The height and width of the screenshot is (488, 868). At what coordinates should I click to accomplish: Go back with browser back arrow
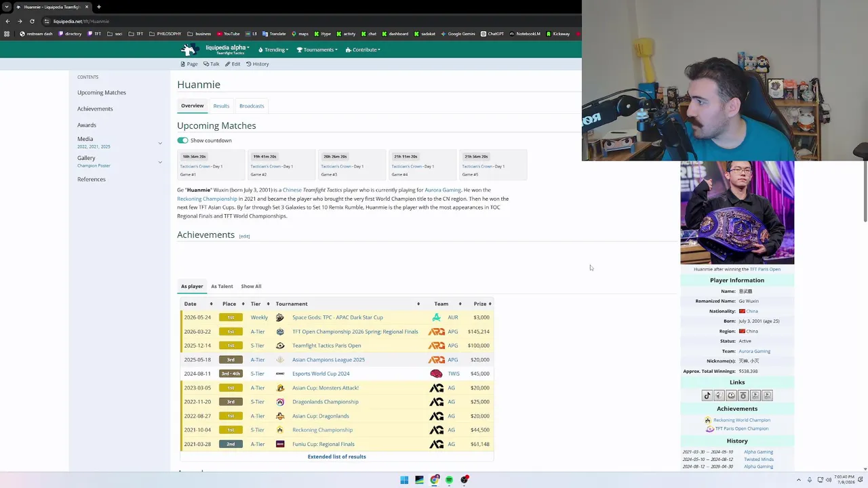point(7,21)
